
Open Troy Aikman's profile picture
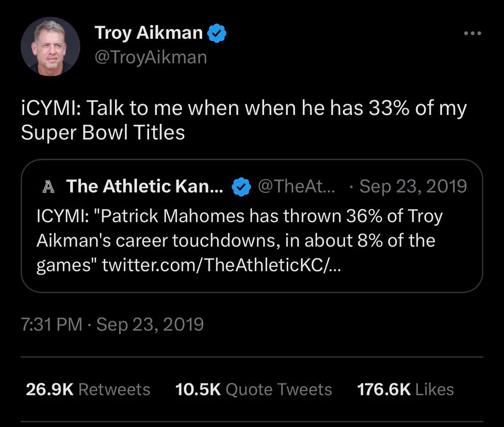pos(50,46)
